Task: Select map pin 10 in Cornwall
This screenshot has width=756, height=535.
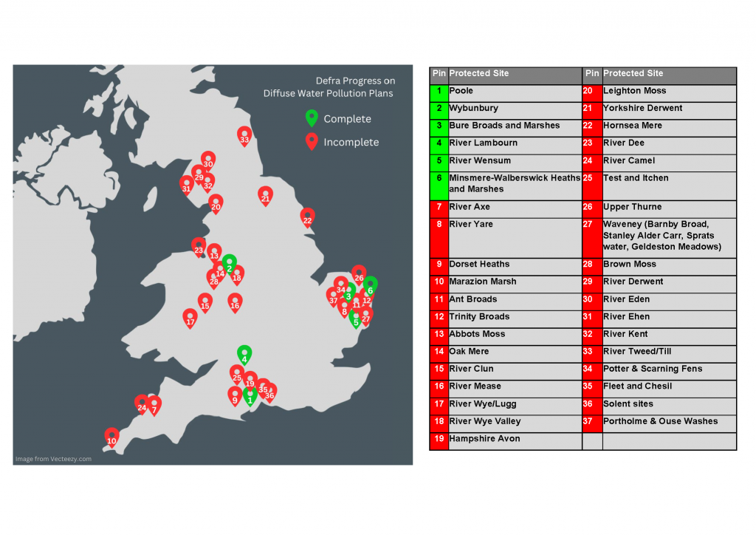Action: pos(111,437)
